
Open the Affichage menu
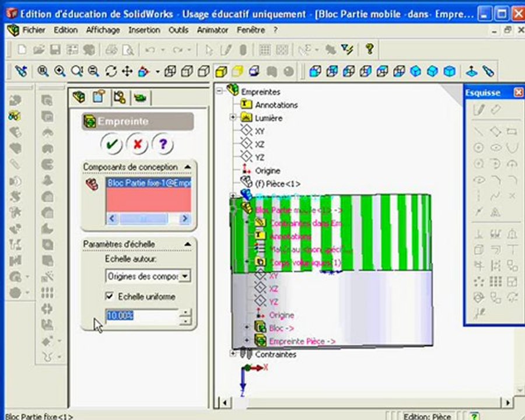click(x=103, y=30)
